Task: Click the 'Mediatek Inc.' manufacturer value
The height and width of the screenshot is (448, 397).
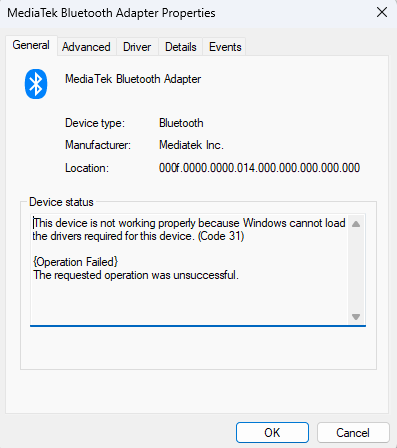Action: 191,145
